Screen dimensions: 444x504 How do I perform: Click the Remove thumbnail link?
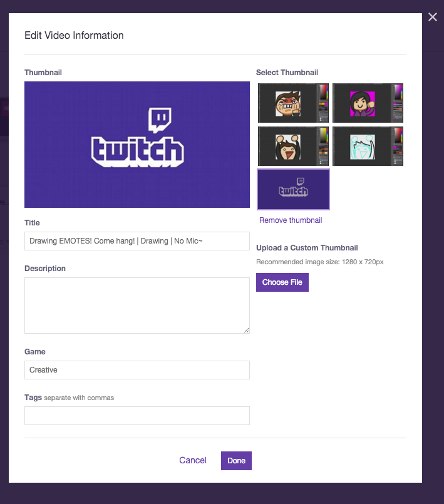tap(290, 220)
